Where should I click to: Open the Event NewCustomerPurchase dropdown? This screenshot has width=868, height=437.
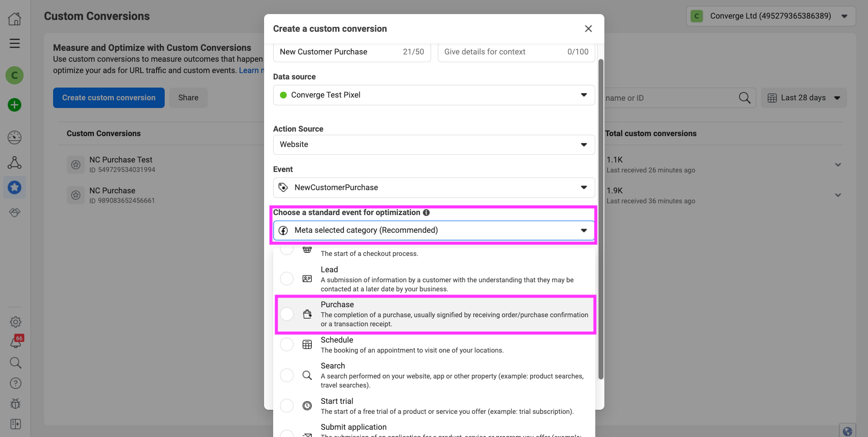pyautogui.click(x=434, y=187)
